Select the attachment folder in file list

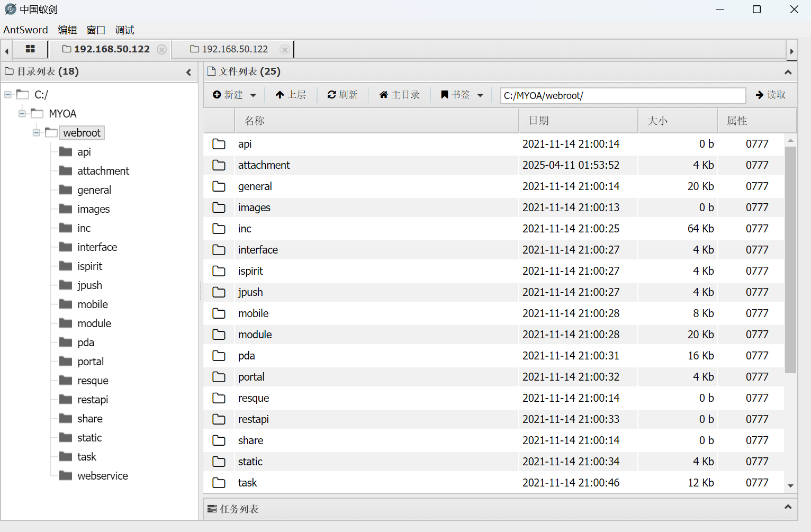264,165
